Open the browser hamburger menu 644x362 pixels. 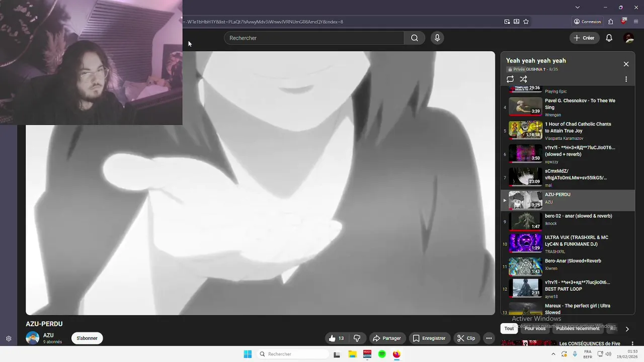coord(636,22)
